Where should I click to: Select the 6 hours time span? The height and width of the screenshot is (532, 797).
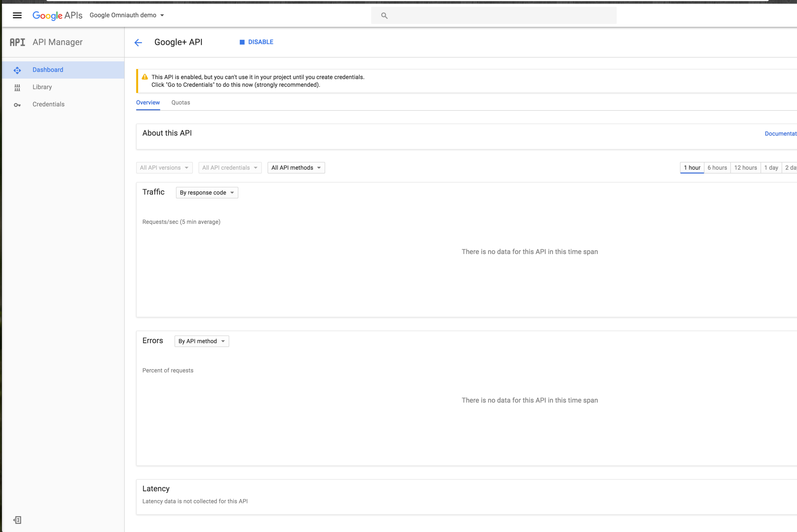coord(717,168)
